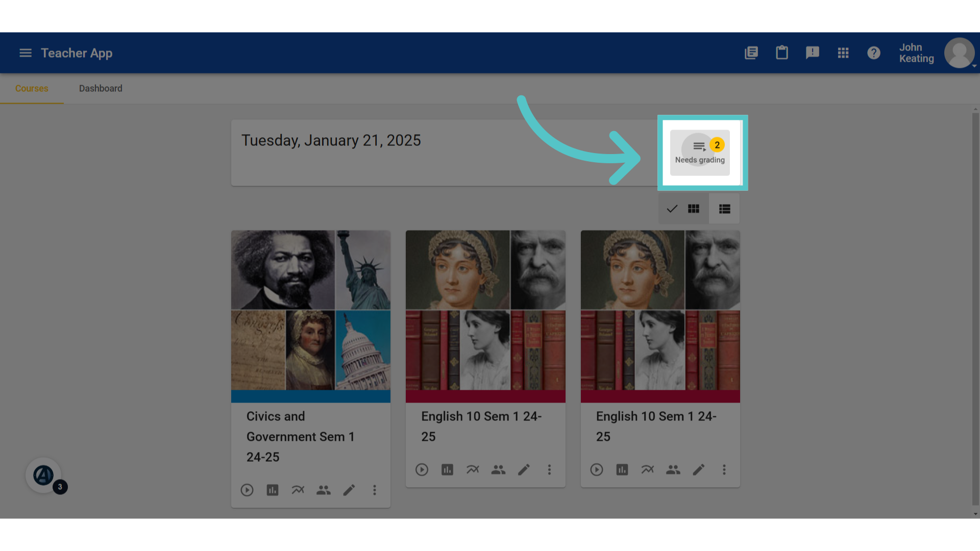The width and height of the screenshot is (980, 551).
Task: Open the help question mark icon
Action: pyautogui.click(x=874, y=53)
